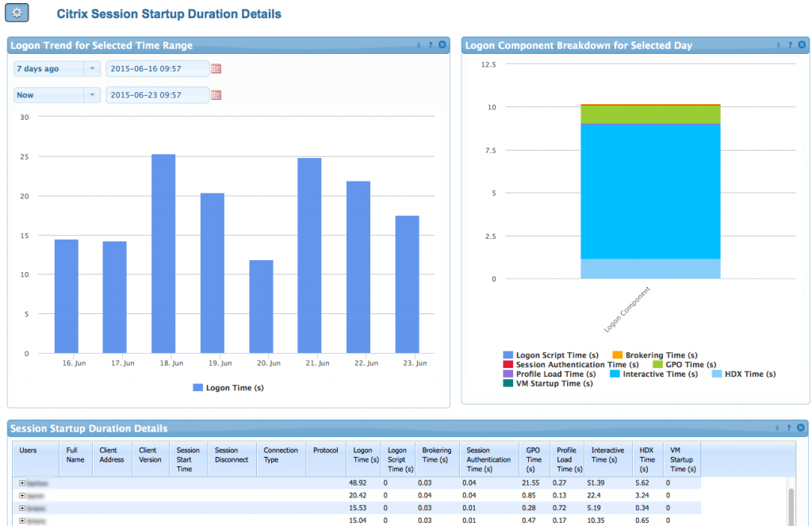
Task: Click the end date field 2015-06-23 09:57
Action: (x=158, y=95)
